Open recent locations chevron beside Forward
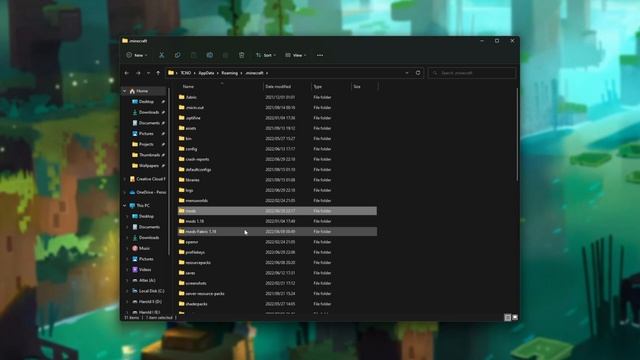 (148, 73)
